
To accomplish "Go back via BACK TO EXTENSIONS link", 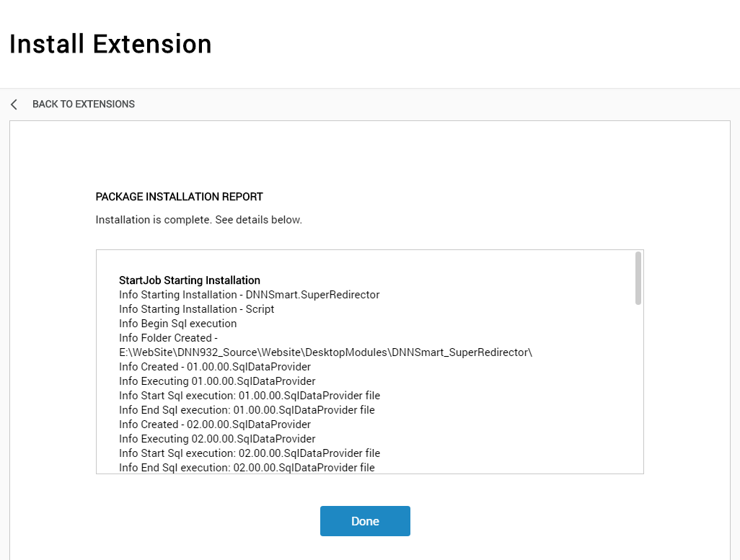I will point(84,105).
